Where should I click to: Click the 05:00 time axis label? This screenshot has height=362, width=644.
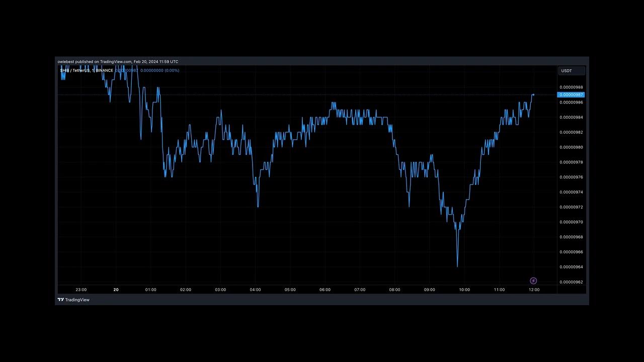pyautogui.click(x=290, y=290)
